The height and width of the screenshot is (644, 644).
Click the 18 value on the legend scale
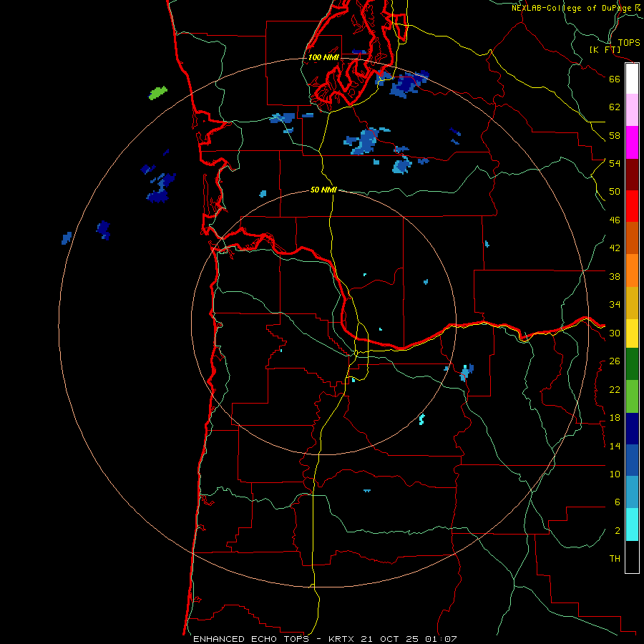(x=615, y=418)
